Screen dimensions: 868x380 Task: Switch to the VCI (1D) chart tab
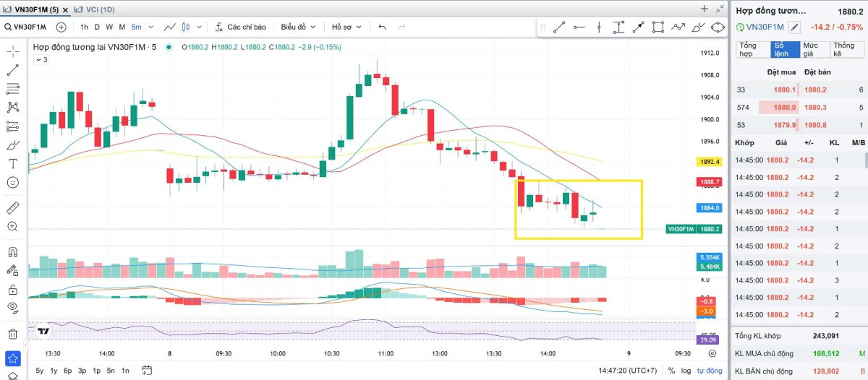click(95, 9)
